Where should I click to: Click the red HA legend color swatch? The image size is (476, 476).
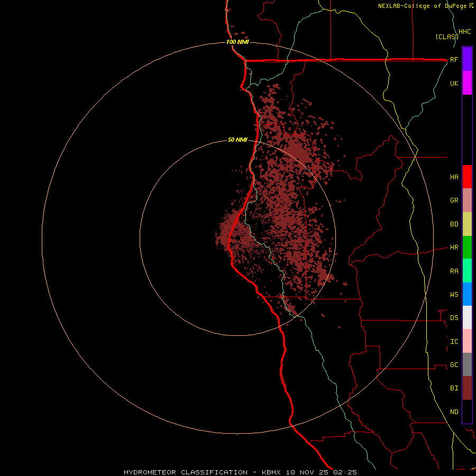(467, 177)
